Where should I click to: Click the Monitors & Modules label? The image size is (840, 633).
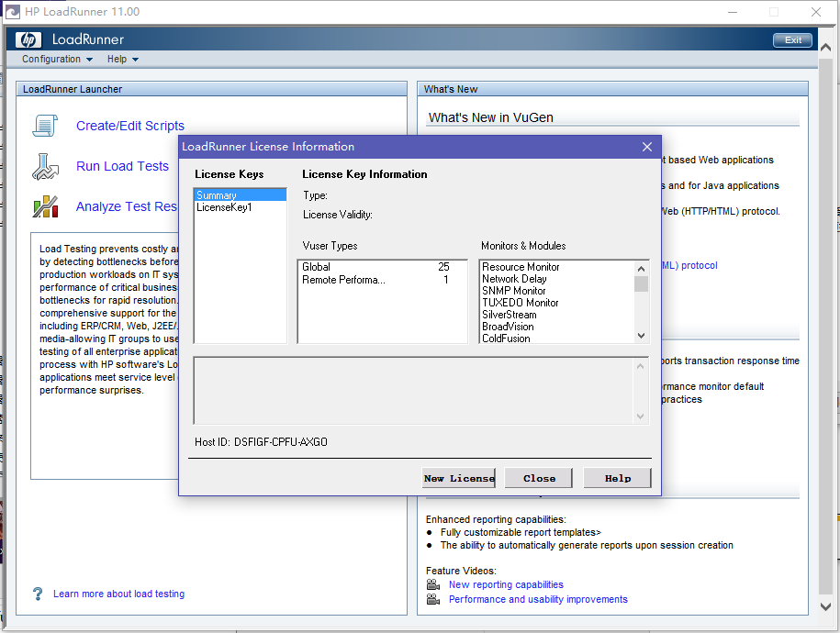[x=523, y=246]
